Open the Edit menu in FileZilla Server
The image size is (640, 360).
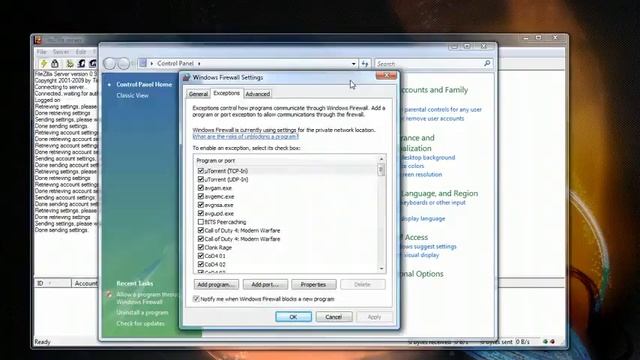tap(81, 52)
